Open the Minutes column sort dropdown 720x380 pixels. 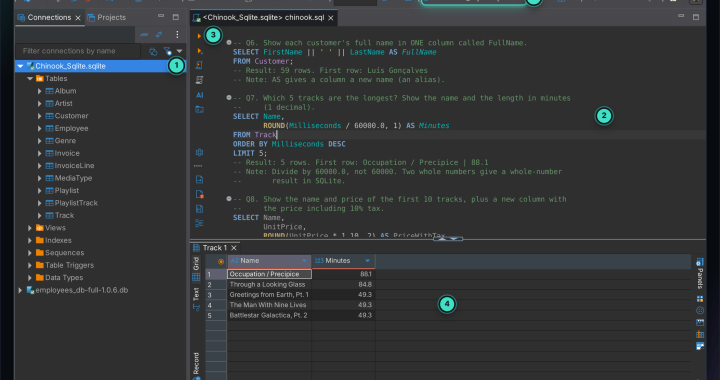(367, 261)
